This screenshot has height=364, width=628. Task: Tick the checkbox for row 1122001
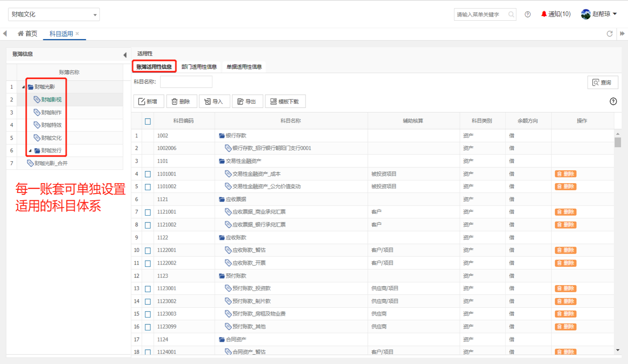(x=148, y=251)
